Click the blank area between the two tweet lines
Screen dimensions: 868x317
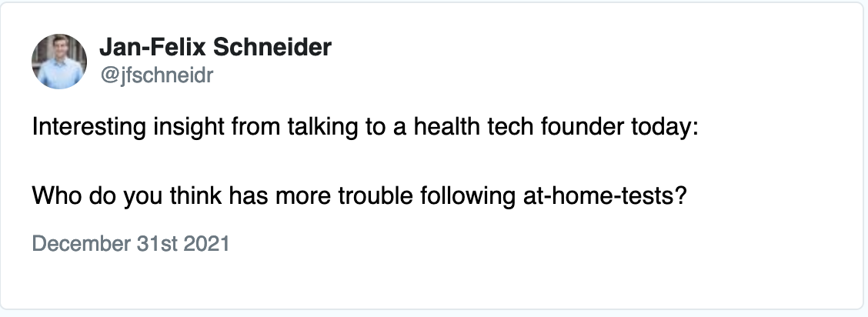(x=366, y=162)
